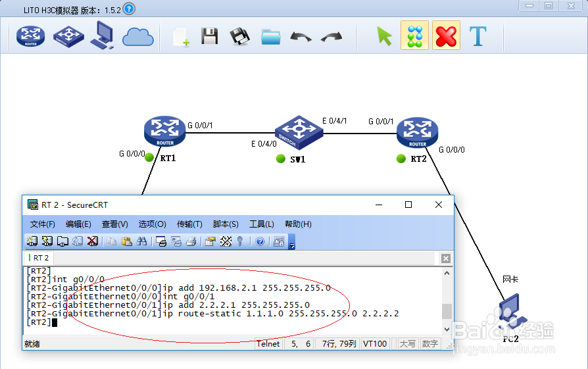Create a new topology file

pos(182,37)
